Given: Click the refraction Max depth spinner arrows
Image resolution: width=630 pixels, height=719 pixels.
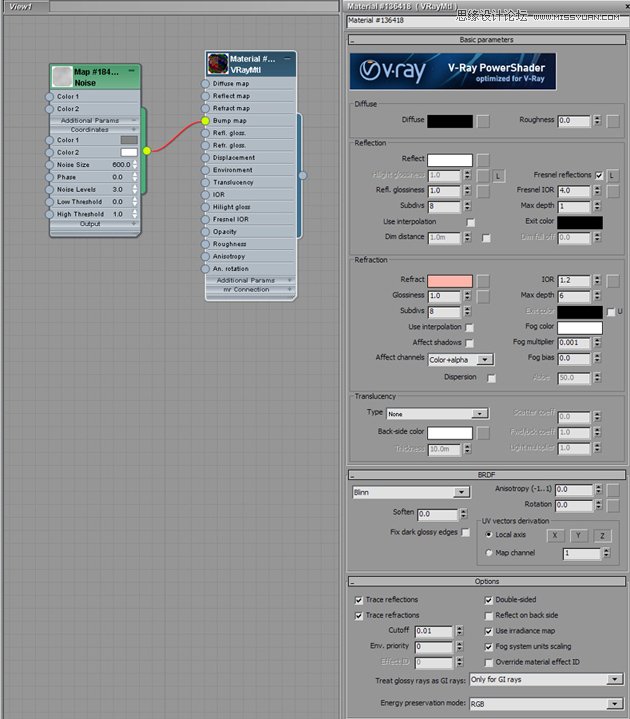Looking at the screenshot, I should [597, 296].
